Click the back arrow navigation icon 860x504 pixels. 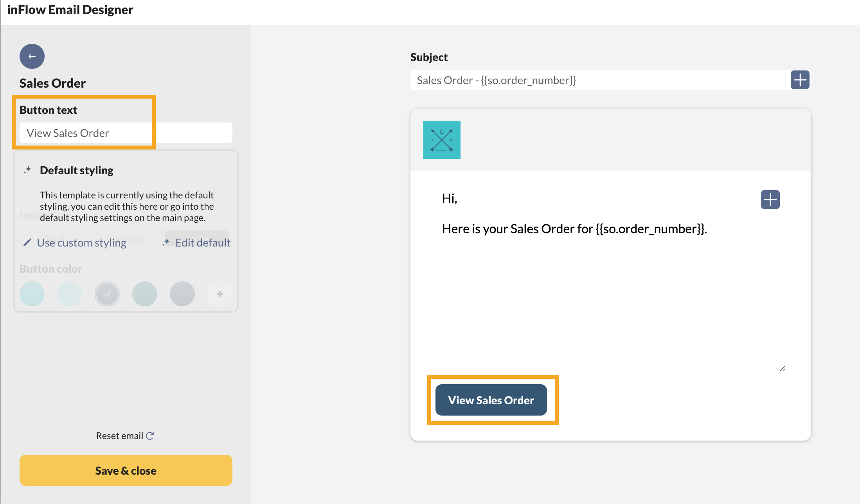(32, 56)
